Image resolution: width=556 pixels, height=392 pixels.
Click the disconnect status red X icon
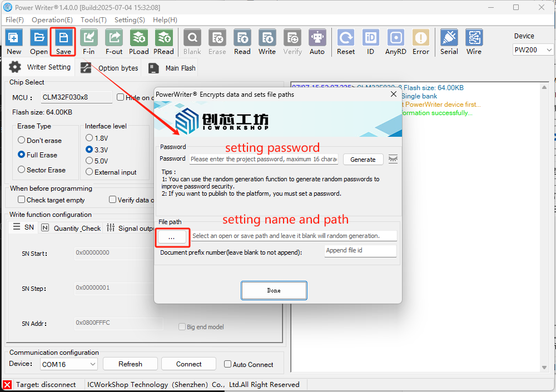point(7,385)
